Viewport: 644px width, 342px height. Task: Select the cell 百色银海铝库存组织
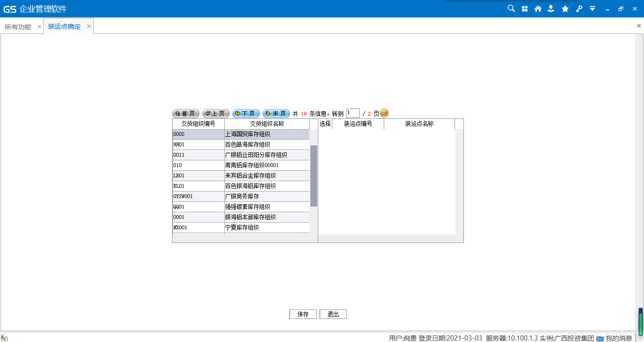pos(267,186)
